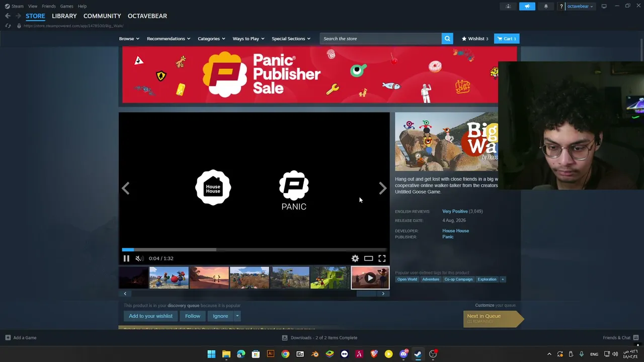The height and width of the screenshot is (362, 644).
Task: Pause the game trailer video
Action: 126,258
